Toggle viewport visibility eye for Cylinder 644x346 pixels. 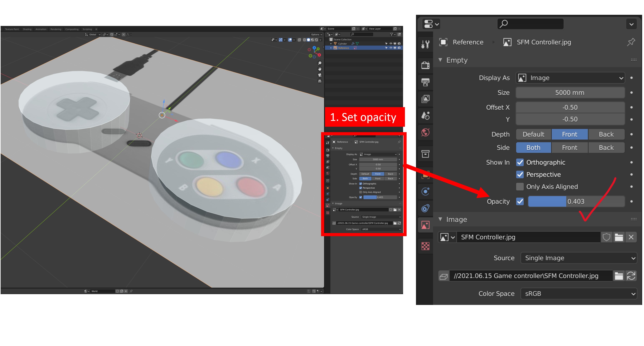[391, 44]
